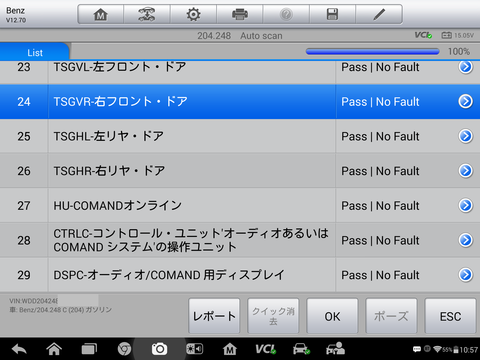The width and height of the screenshot is (480, 360).
Task: Open details arrow for row 28 CTRLC
Action: [465, 240]
